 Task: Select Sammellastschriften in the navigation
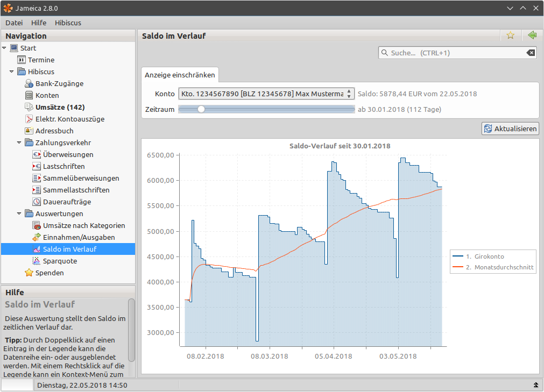[x=76, y=190]
